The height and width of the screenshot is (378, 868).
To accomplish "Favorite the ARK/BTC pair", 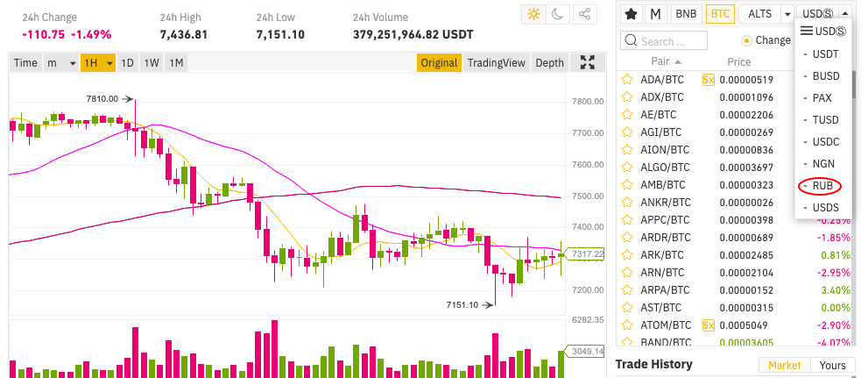I will pyautogui.click(x=626, y=255).
